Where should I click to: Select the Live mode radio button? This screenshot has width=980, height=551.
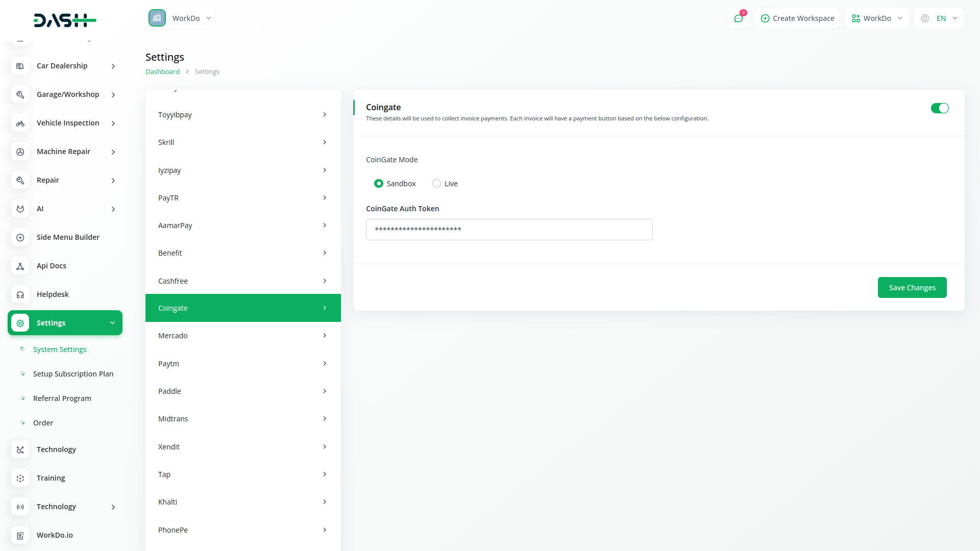[x=436, y=184]
